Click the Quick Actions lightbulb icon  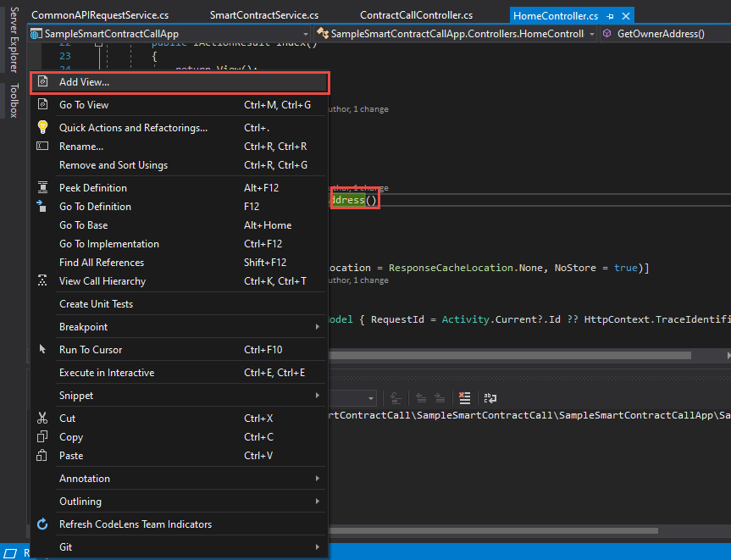42,127
